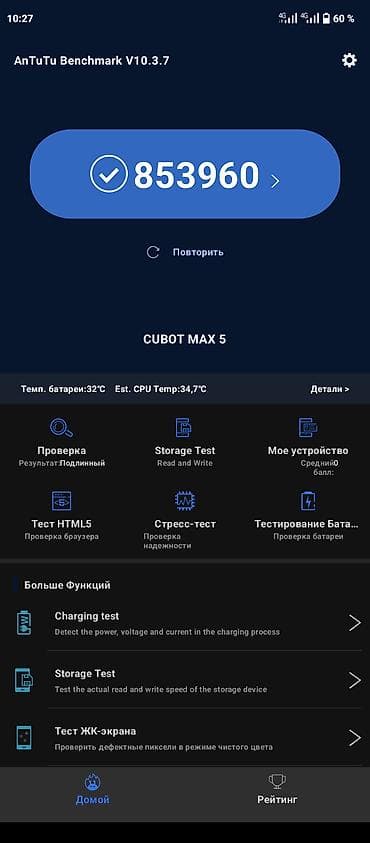Image resolution: width=370 pixels, height=843 pixels.
Task: Tap the Read and Write subtitle
Action: tap(184, 463)
